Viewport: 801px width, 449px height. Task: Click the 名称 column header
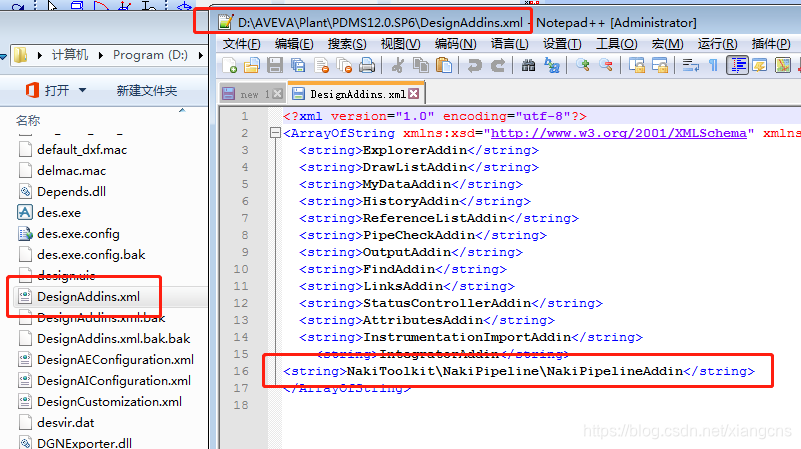coord(28,121)
